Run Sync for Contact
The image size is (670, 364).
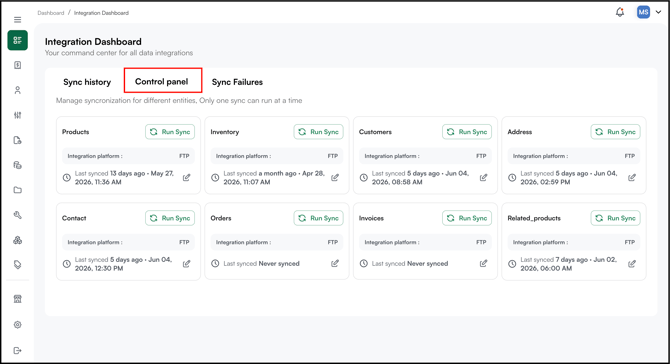click(x=170, y=218)
